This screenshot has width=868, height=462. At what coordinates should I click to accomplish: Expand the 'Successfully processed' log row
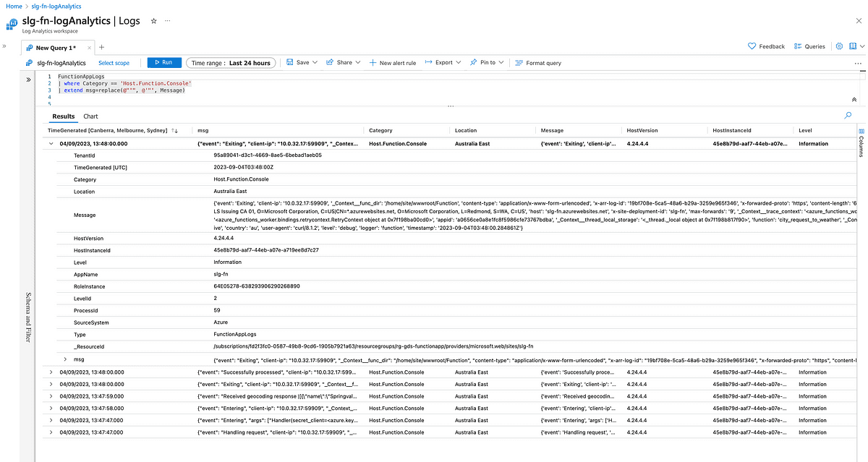tap(51, 372)
